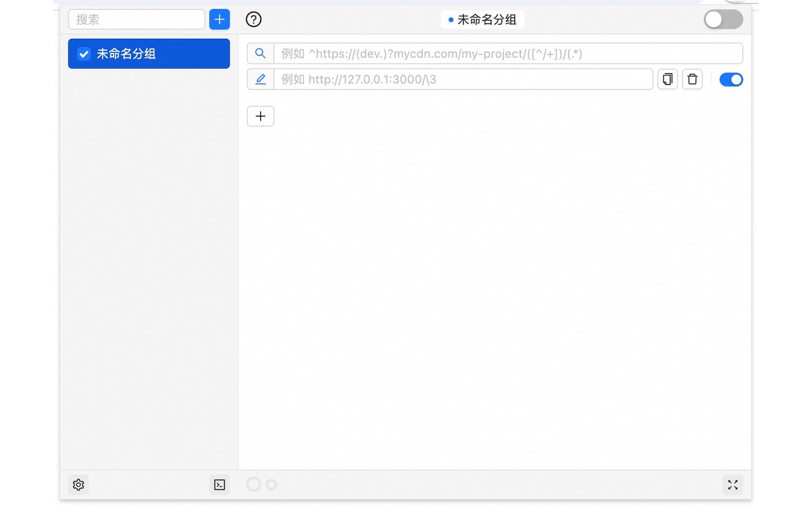Click the magnifier icon beside match pattern
This screenshot has width=812, height=508.
point(260,53)
